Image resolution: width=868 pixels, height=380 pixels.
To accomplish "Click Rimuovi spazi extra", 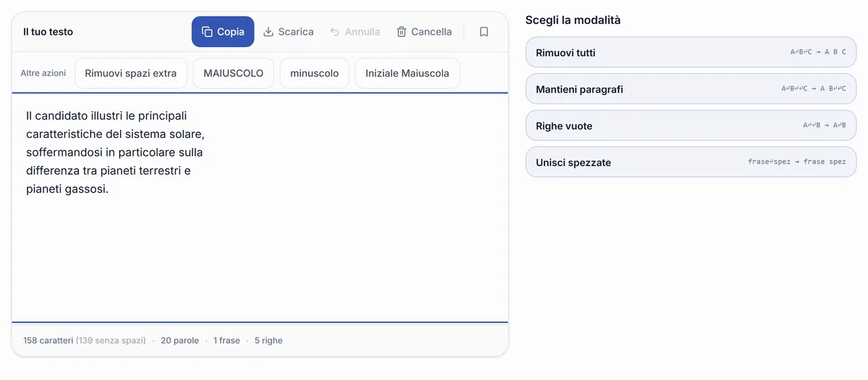I will [131, 73].
